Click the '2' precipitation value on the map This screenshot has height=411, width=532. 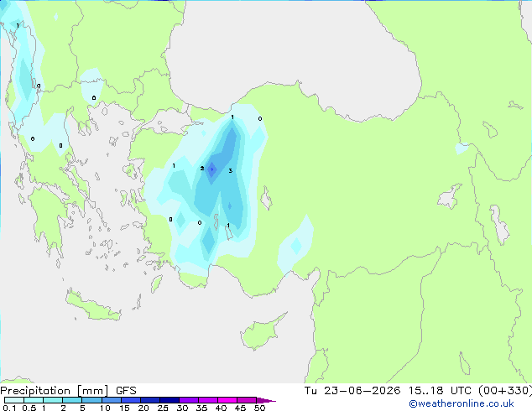pyautogui.click(x=202, y=169)
